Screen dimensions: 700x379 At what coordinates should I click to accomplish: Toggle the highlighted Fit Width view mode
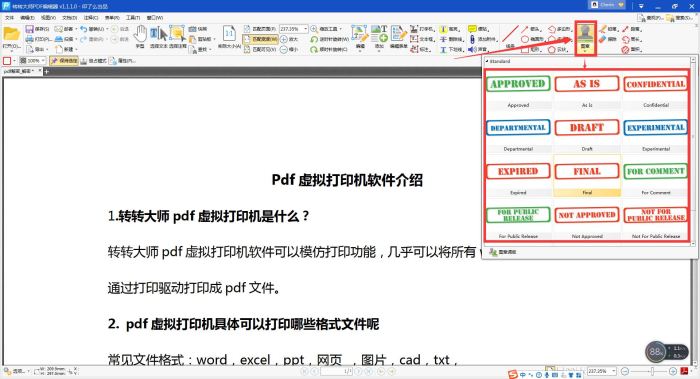(x=261, y=39)
